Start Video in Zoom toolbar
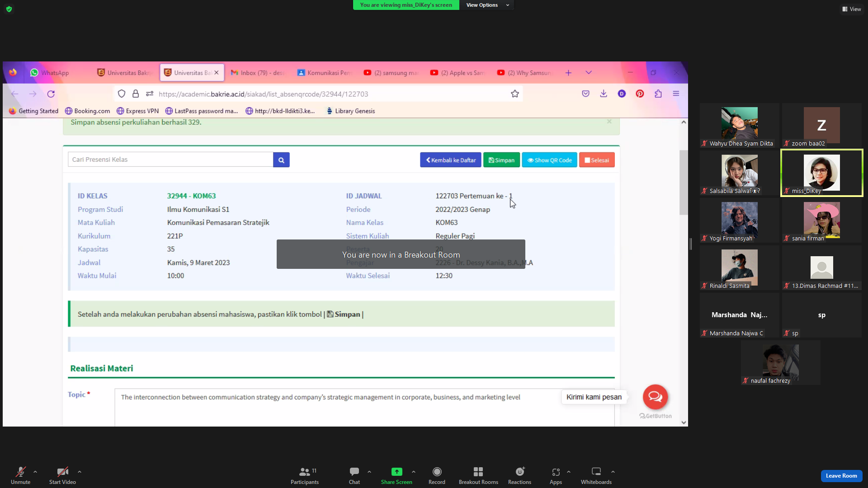This screenshot has width=868, height=488. (x=62, y=475)
